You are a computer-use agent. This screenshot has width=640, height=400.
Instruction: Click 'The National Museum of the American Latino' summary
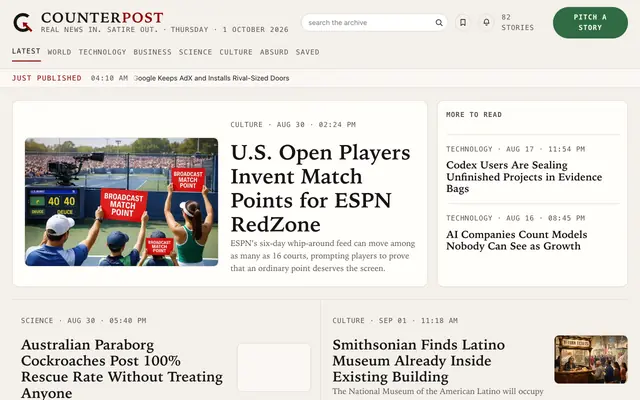click(x=438, y=391)
